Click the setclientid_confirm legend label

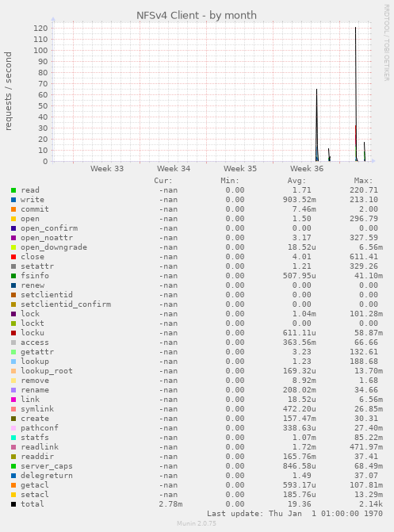click(x=66, y=304)
